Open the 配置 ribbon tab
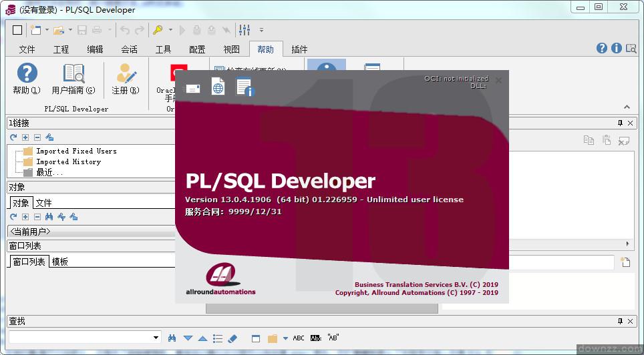 [x=198, y=49]
